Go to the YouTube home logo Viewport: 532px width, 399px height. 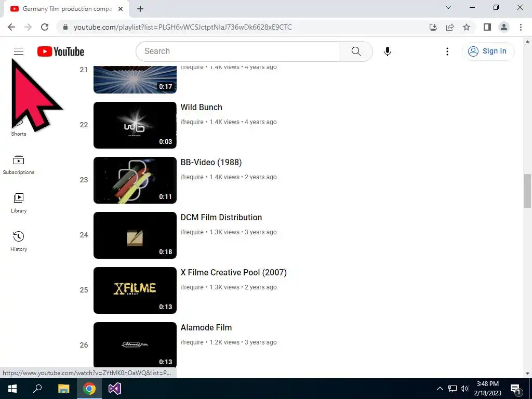tap(61, 51)
